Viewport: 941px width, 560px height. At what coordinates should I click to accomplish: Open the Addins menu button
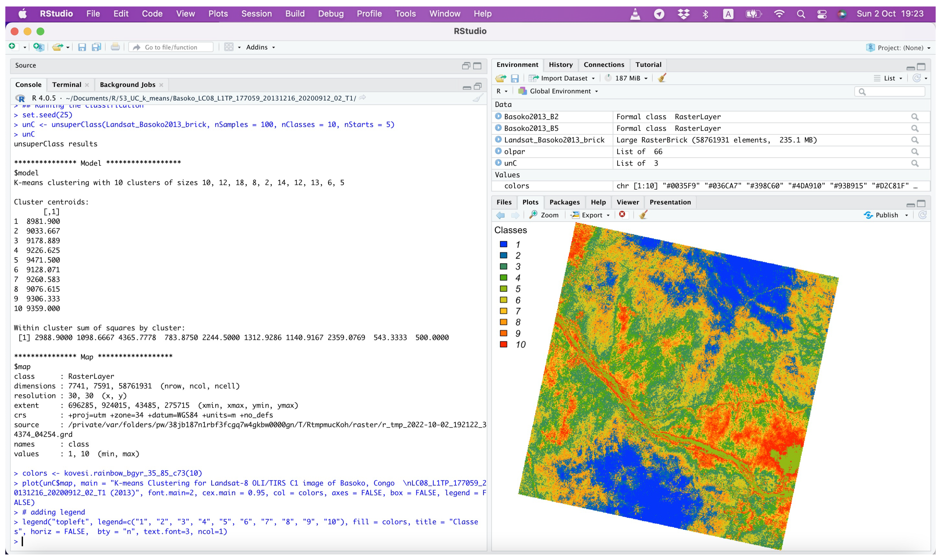point(260,47)
